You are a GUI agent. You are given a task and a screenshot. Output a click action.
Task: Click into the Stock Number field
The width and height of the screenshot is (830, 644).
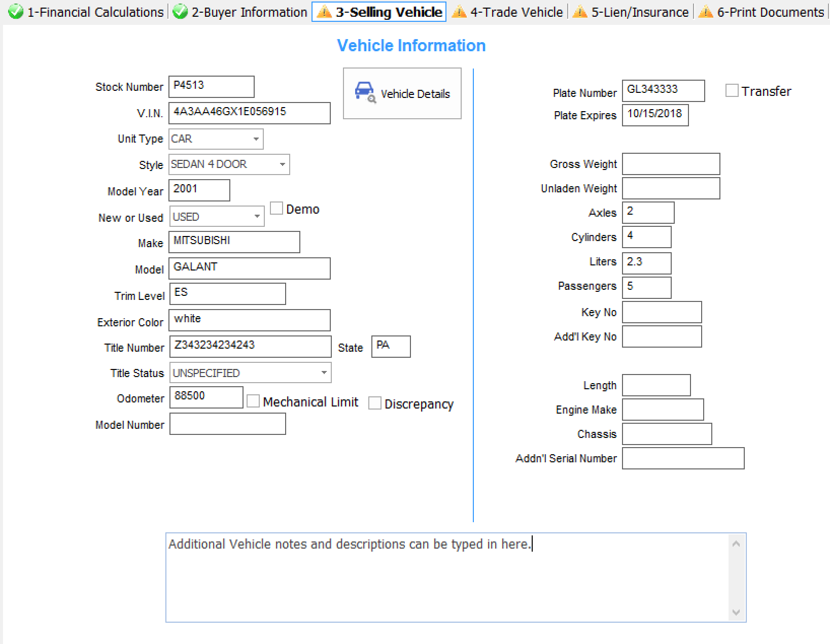click(211, 86)
